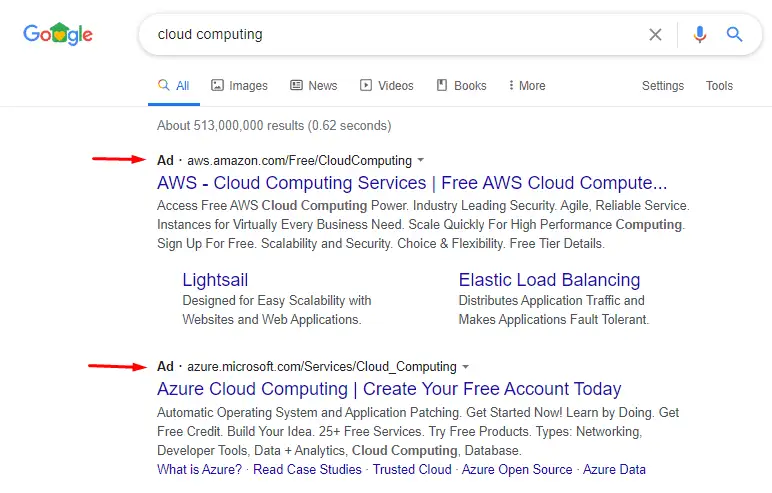Click the Google logo
Screen dimensions: 772x493
point(58,34)
